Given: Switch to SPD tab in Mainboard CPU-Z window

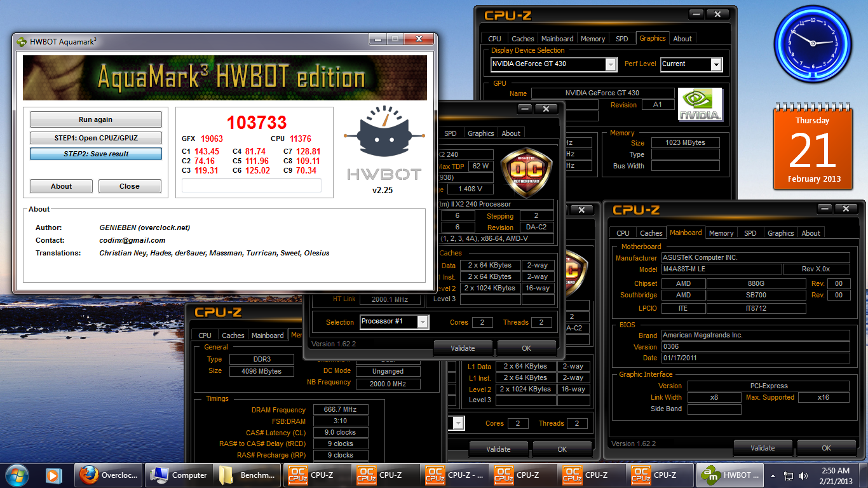Looking at the screenshot, I should 750,233.
